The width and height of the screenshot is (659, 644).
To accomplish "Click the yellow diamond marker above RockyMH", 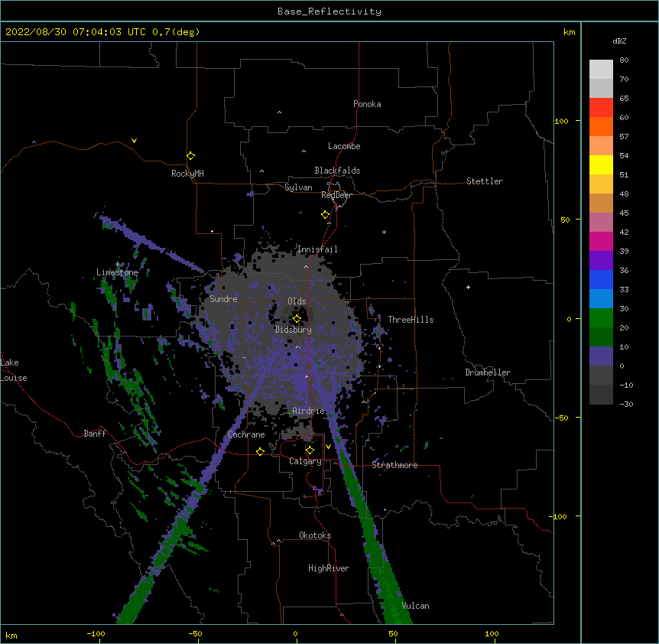I will pyautogui.click(x=190, y=155).
